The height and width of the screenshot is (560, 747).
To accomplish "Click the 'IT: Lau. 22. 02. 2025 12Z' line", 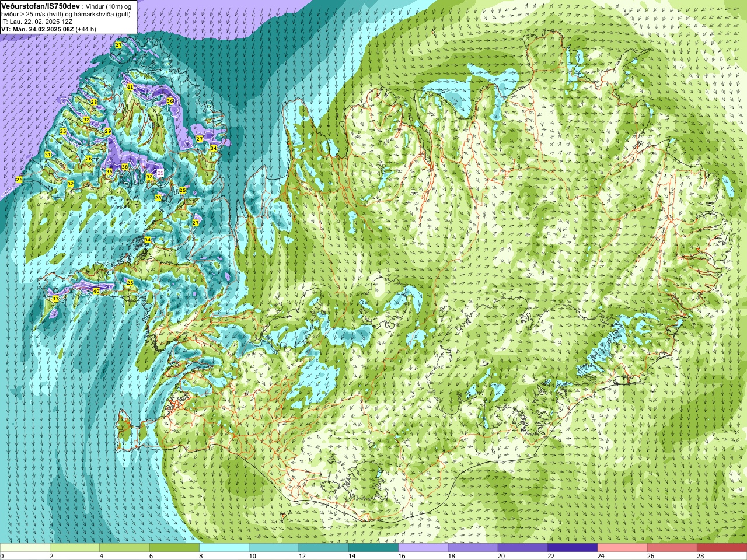I will [x=37, y=22].
